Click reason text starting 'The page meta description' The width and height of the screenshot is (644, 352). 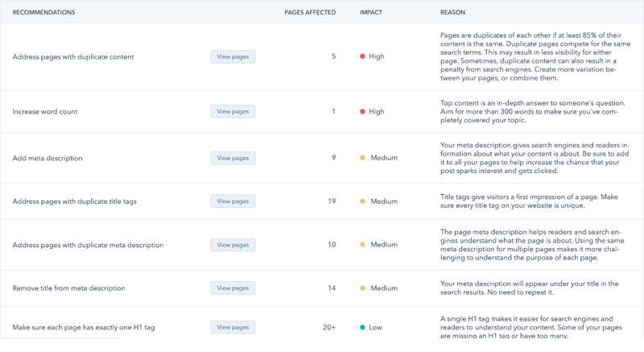coord(532,245)
